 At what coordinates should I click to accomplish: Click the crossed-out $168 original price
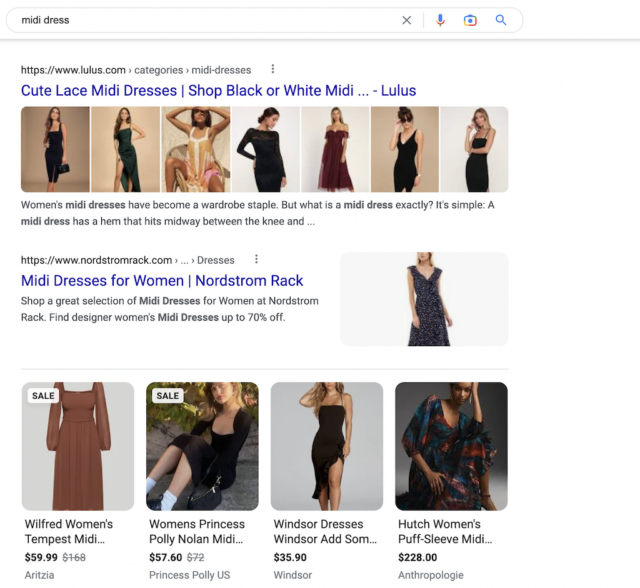click(x=74, y=557)
